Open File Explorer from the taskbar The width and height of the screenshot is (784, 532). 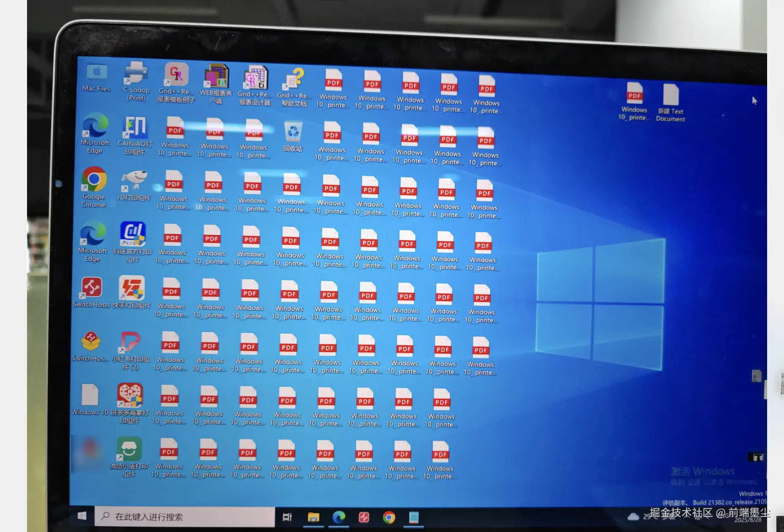coord(313,517)
